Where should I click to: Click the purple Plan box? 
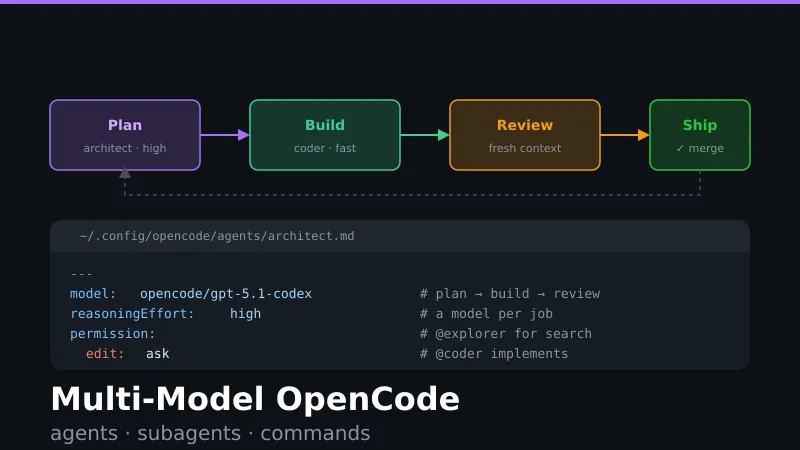coord(125,135)
